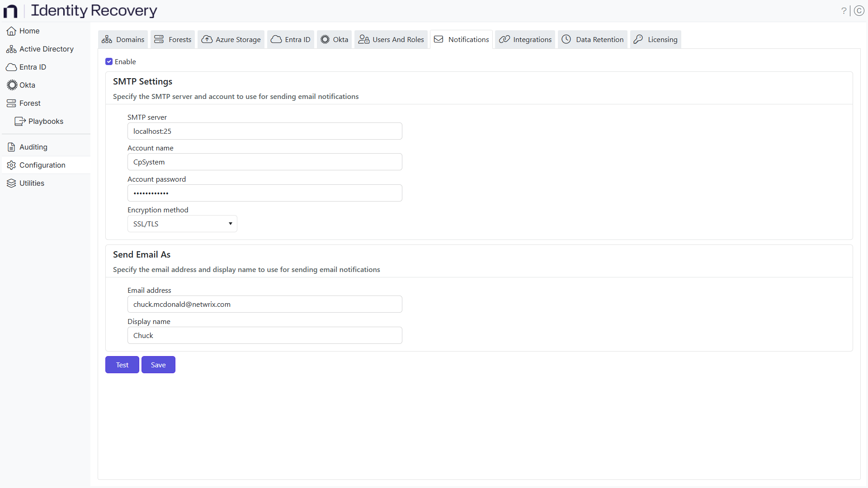Viewport: 868px width, 488px height.
Task: Click the SMTP server input field
Action: pos(264,131)
